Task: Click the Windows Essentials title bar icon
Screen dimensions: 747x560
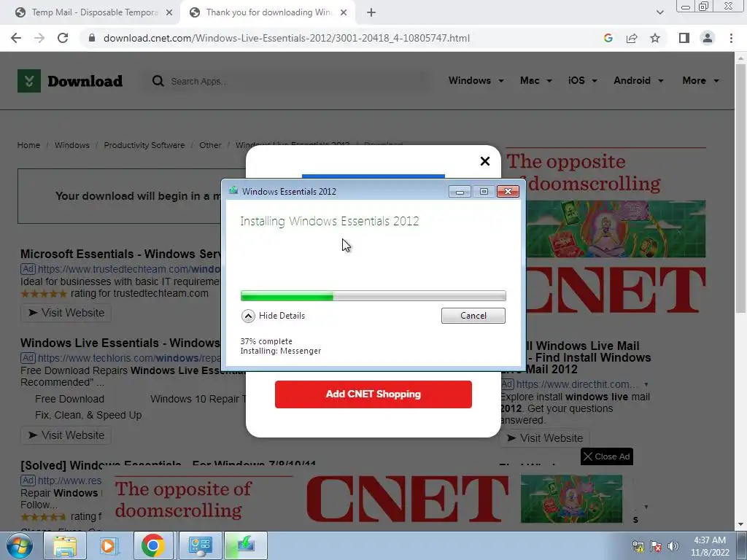Action: (233, 191)
